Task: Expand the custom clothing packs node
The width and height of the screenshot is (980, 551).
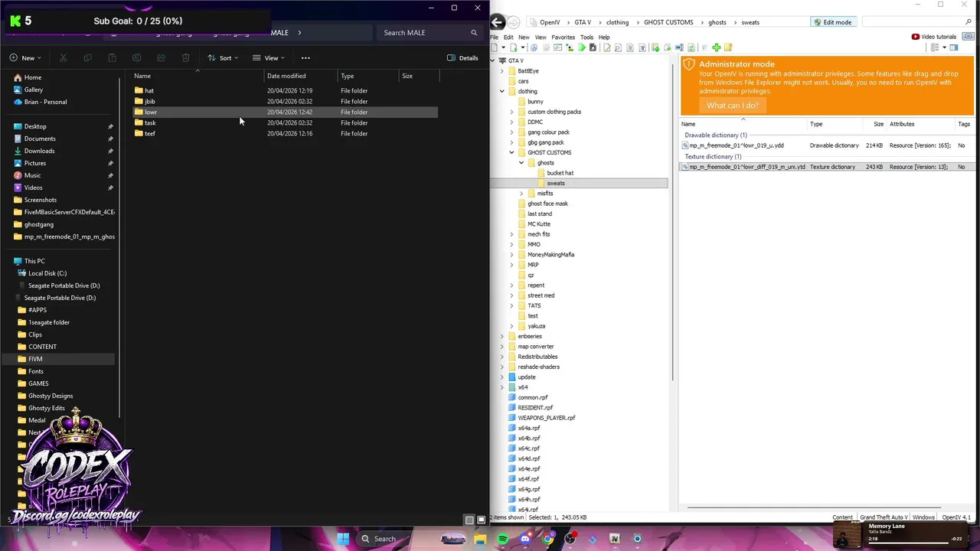Action: click(x=511, y=112)
